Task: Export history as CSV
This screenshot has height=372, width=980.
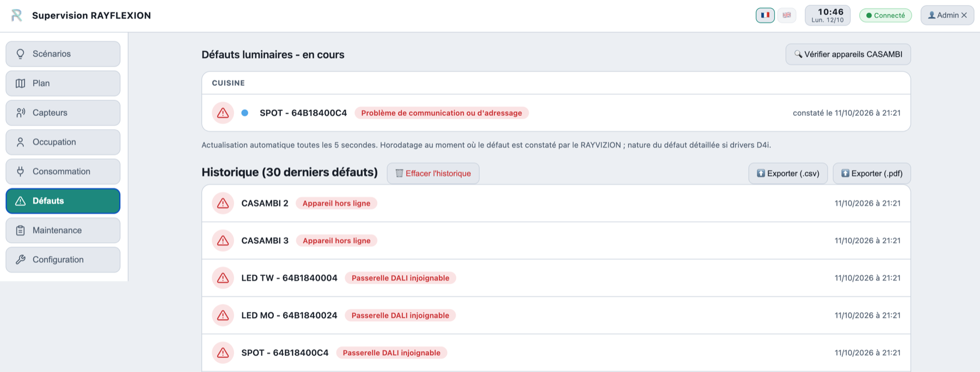Action: pyautogui.click(x=788, y=173)
